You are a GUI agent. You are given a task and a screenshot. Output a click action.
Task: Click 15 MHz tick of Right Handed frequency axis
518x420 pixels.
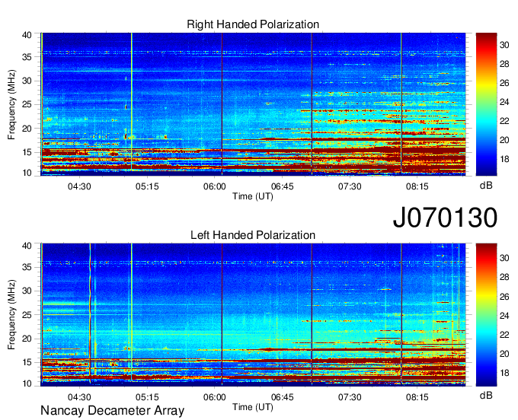(27, 152)
